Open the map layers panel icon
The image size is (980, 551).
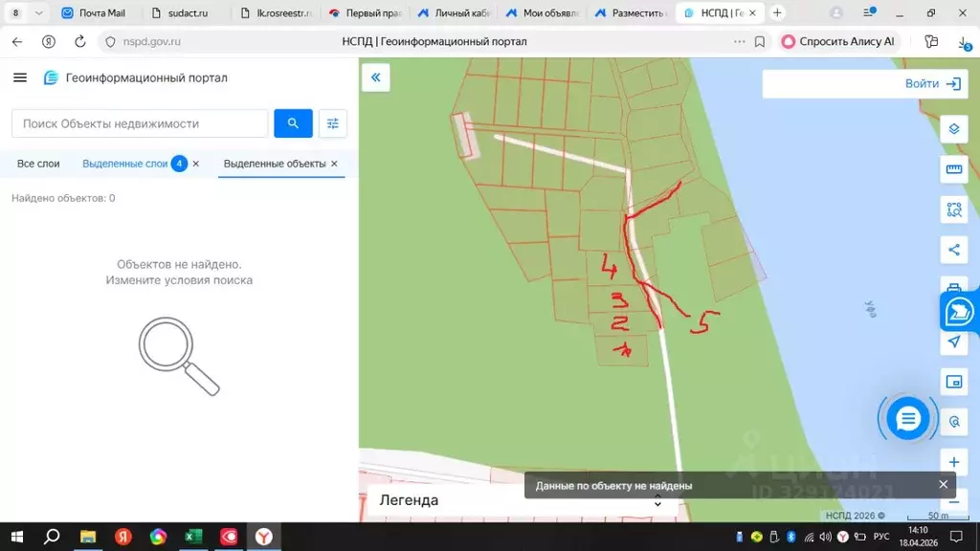click(x=954, y=128)
